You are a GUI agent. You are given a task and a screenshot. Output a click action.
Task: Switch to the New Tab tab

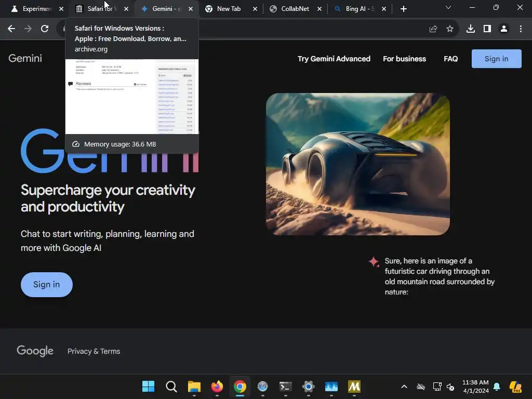(x=229, y=9)
